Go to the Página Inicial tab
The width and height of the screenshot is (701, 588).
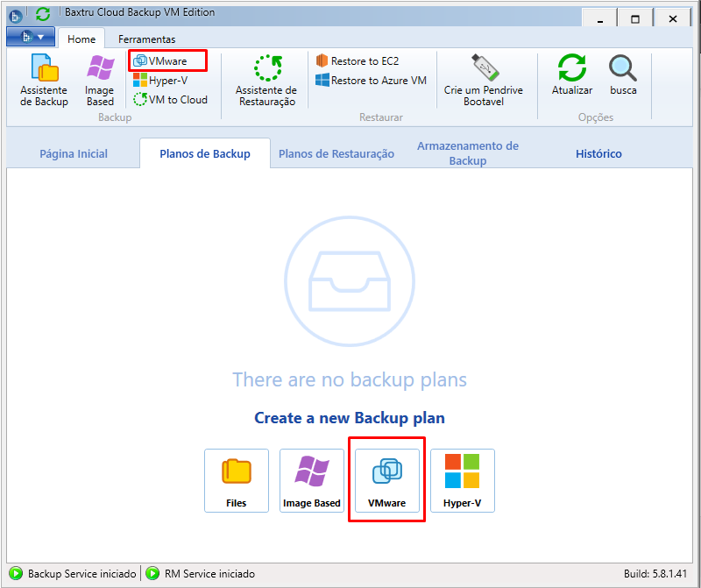click(74, 153)
